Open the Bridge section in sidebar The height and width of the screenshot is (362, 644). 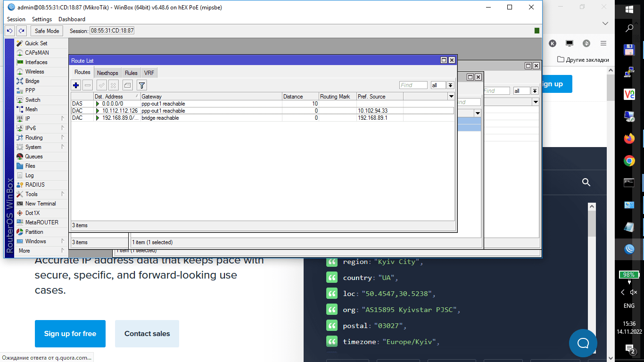pyautogui.click(x=32, y=81)
